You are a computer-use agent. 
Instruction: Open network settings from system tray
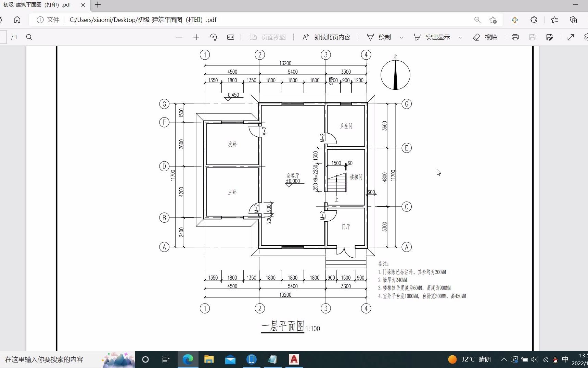(546, 359)
